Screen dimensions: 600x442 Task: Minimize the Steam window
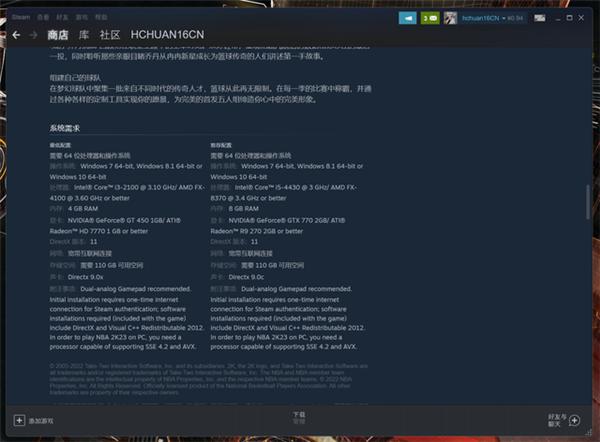[558, 18]
